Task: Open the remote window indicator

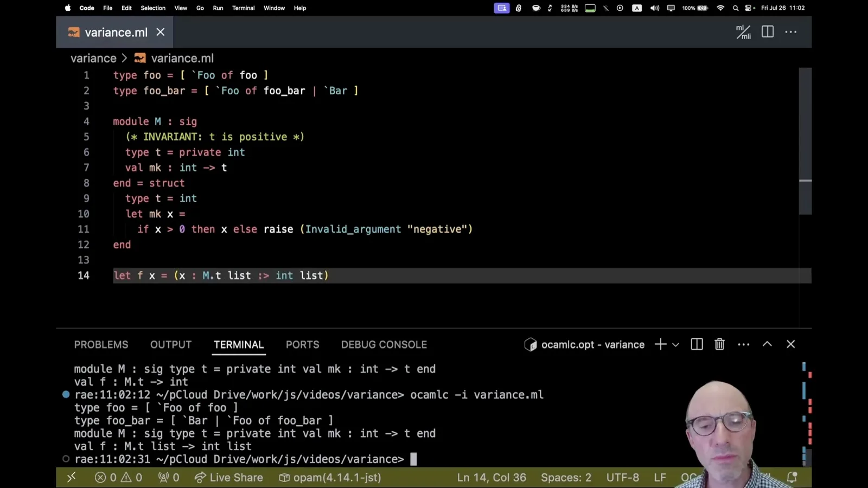Action: pos(71,477)
